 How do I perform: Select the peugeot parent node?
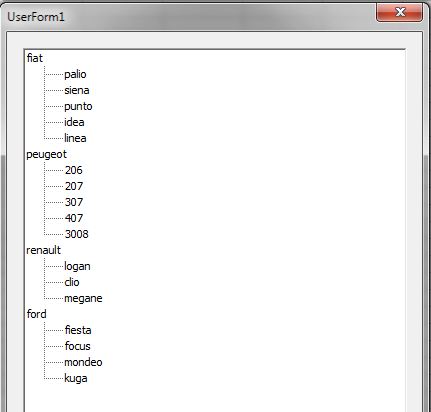(47, 154)
